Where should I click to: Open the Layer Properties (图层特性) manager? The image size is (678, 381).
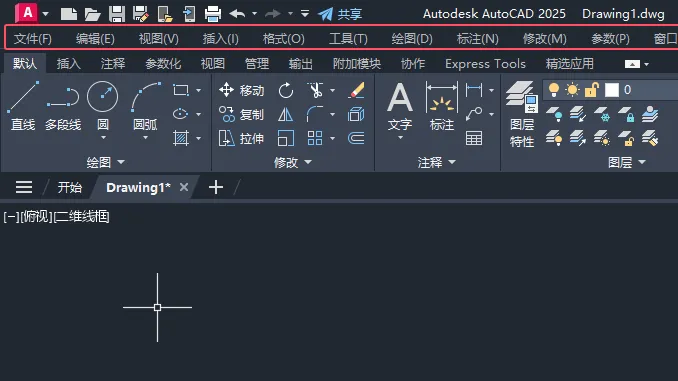click(x=522, y=115)
